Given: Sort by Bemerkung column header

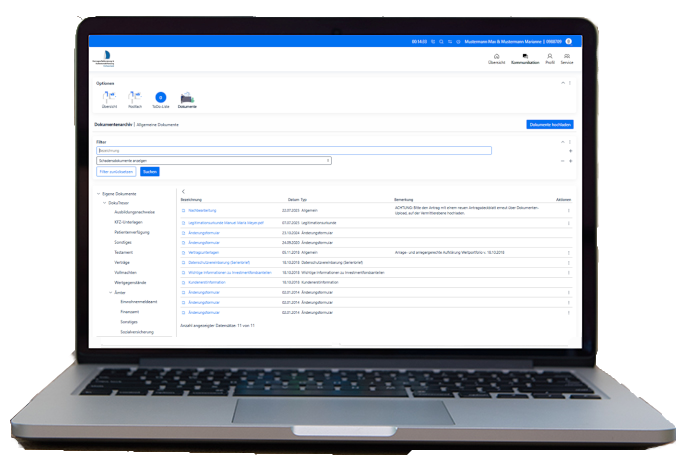Looking at the screenshot, I should [404, 200].
